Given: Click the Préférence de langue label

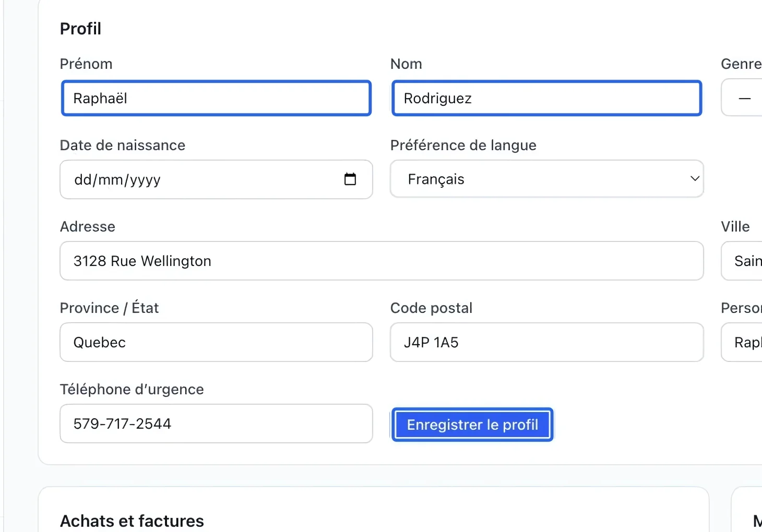Looking at the screenshot, I should pos(463,145).
